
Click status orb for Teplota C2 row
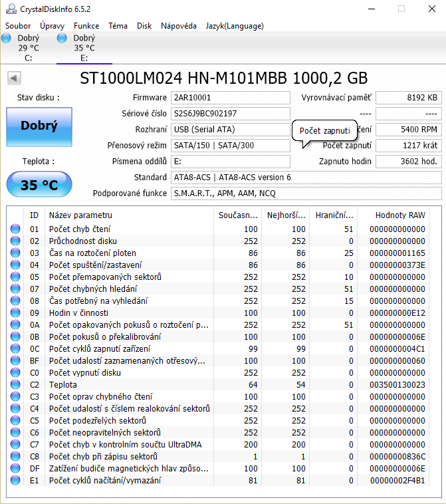(x=15, y=384)
